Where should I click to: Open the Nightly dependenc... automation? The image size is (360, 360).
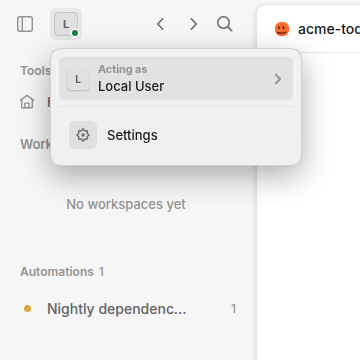pyautogui.click(x=128, y=309)
